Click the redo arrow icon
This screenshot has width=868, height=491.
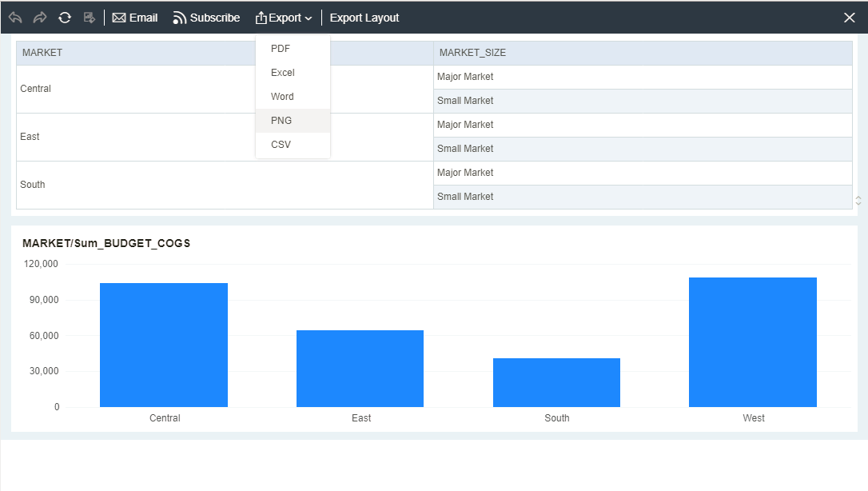tap(40, 18)
